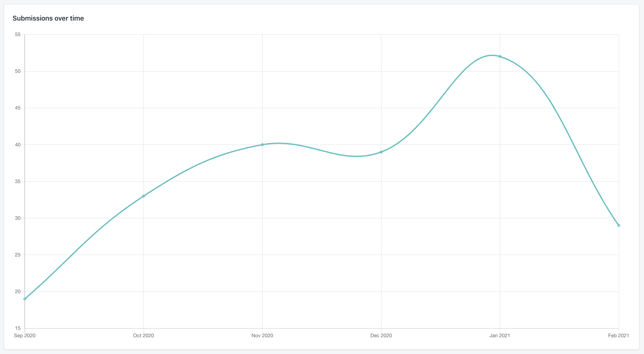Viewport: 644px width, 354px height.
Task: Select the 45 y-axis tick label
Action: 18,108
